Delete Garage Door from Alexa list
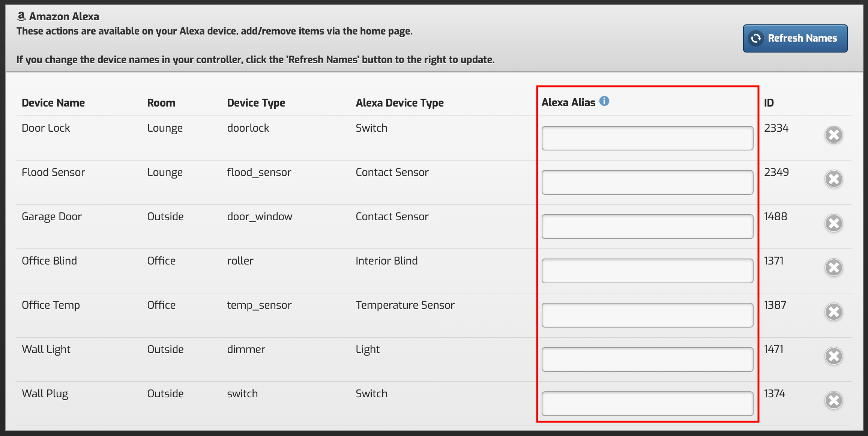Image resolution: width=868 pixels, height=436 pixels. (x=833, y=224)
